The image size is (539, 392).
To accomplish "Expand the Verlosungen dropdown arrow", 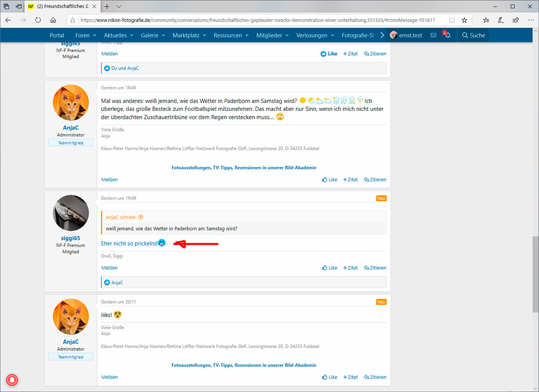I will [332, 35].
